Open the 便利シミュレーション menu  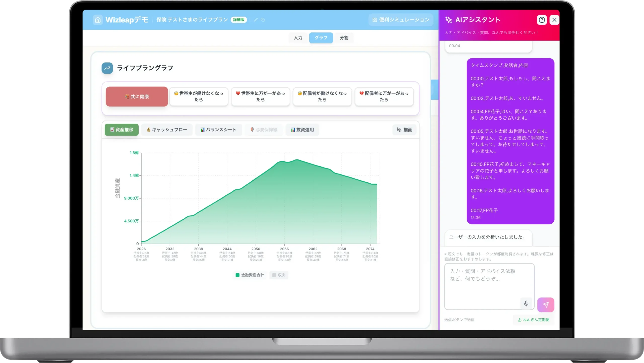pos(401,20)
